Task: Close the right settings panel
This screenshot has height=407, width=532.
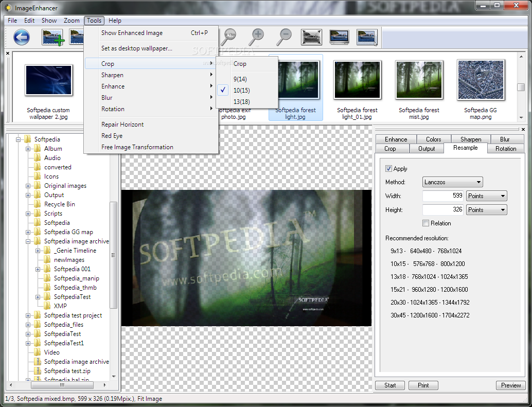Action: coord(523,129)
